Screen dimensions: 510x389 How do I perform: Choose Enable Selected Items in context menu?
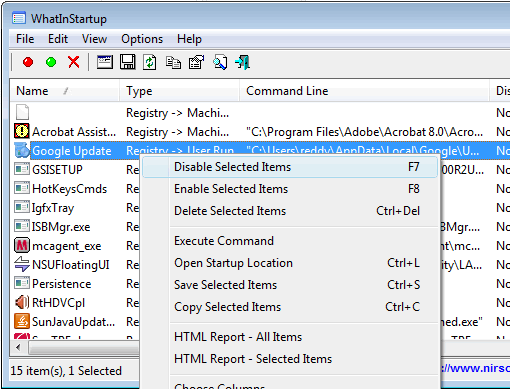coord(290,189)
